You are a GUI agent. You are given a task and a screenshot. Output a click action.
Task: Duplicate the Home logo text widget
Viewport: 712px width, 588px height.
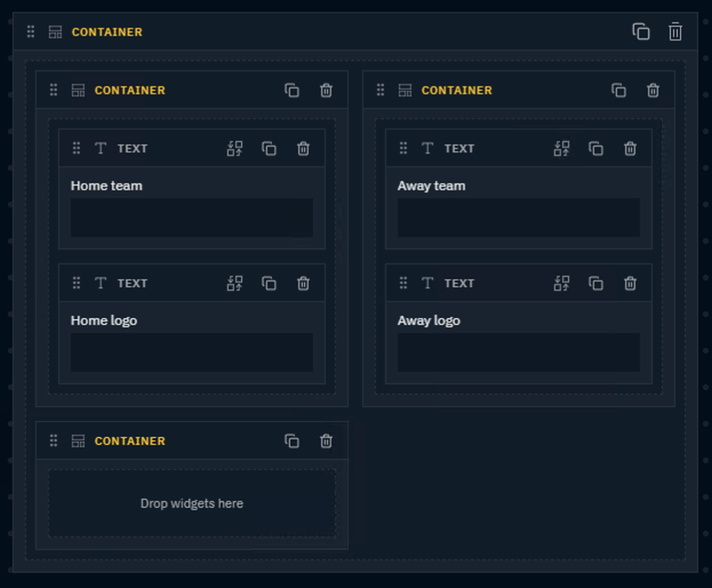click(x=269, y=283)
